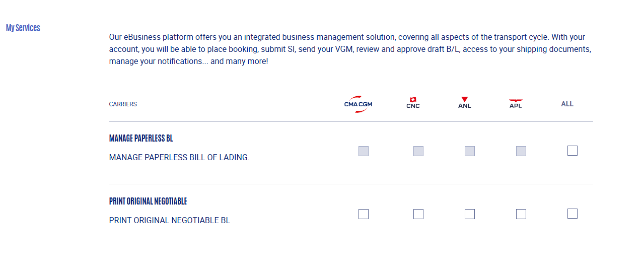Tick the Manage Paperless BL checkbox for CNC

(418, 151)
